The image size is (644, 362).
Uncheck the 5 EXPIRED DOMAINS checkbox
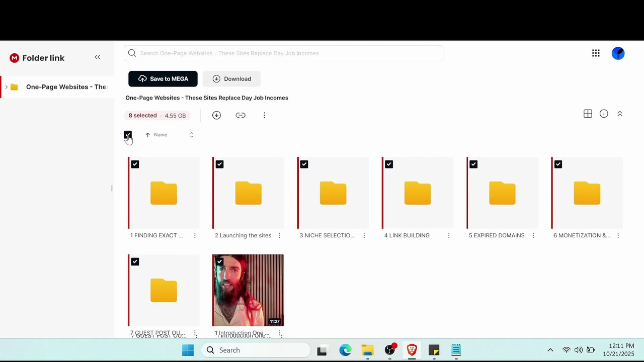point(473,164)
